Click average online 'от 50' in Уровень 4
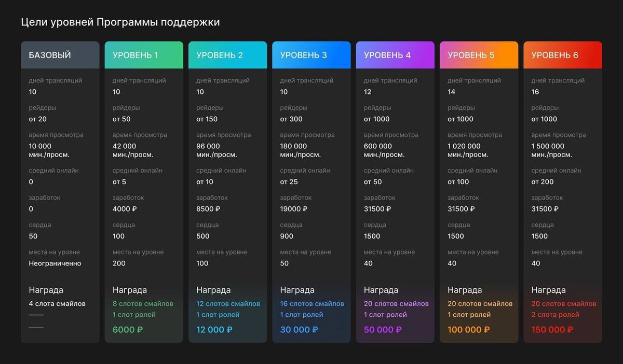Screen dimensions: 623x364 (373, 182)
